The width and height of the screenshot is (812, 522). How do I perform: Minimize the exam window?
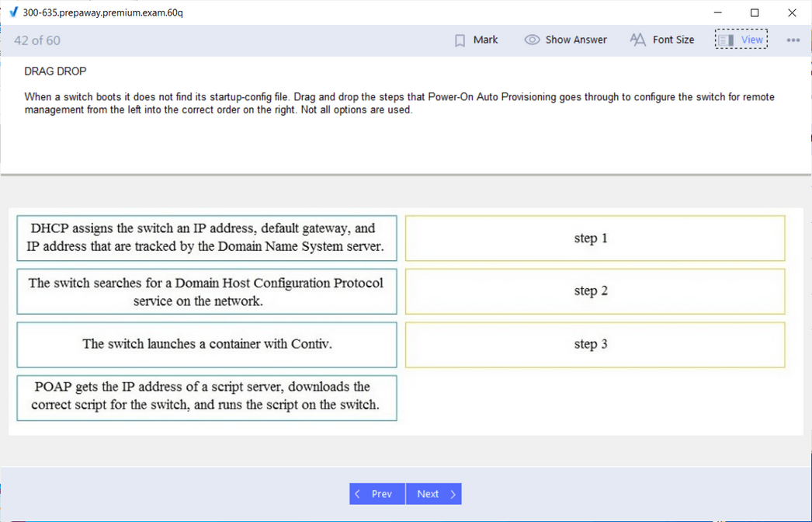tap(717, 12)
